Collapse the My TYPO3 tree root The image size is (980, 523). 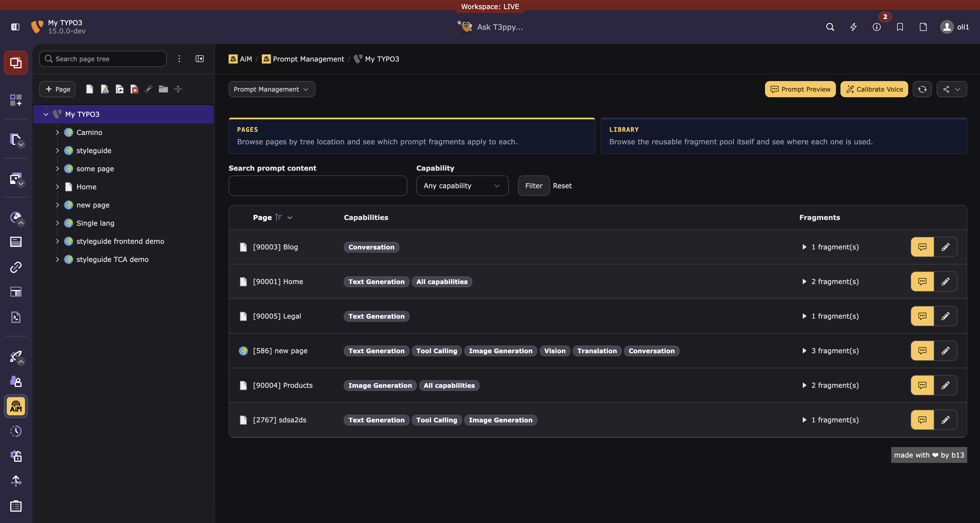[x=46, y=115]
